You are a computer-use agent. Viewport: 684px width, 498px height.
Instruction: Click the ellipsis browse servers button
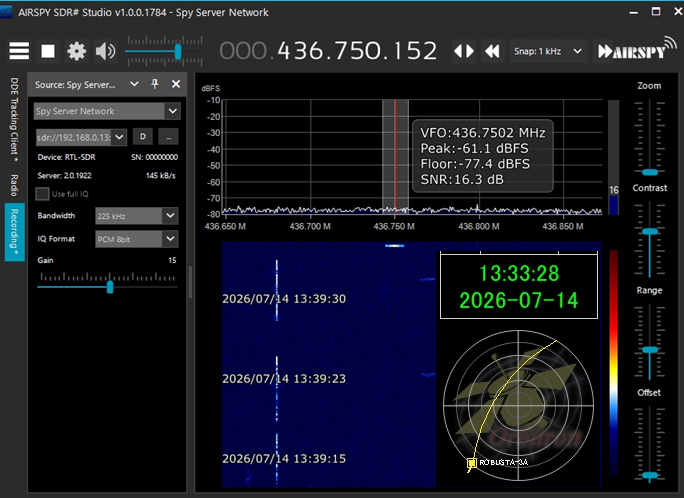pyautogui.click(x=168, y=137)
